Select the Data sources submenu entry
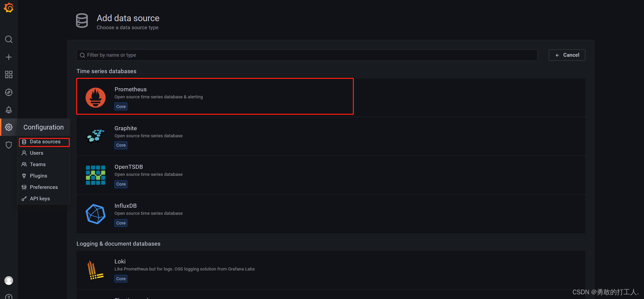The image size is (644, 299). [x=44, y=142]
